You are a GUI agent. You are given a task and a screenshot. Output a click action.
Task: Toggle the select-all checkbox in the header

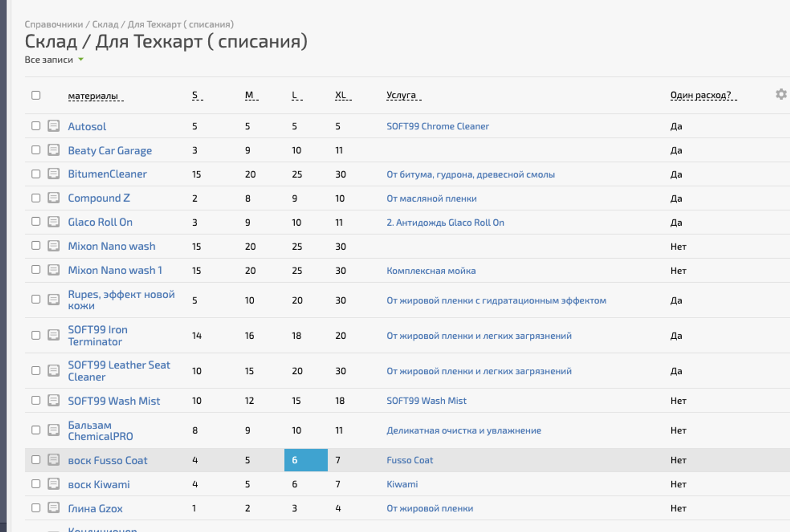[36, 95]
